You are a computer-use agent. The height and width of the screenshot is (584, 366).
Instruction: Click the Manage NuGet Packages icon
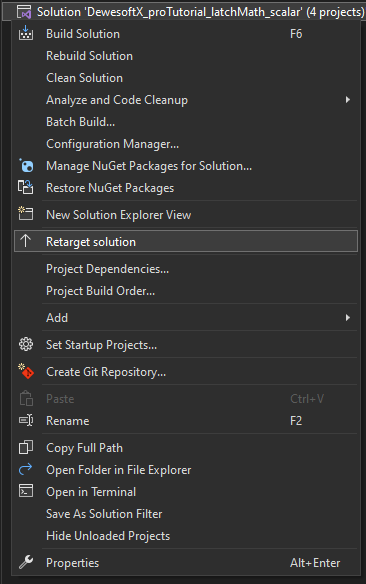click(26, 165)
